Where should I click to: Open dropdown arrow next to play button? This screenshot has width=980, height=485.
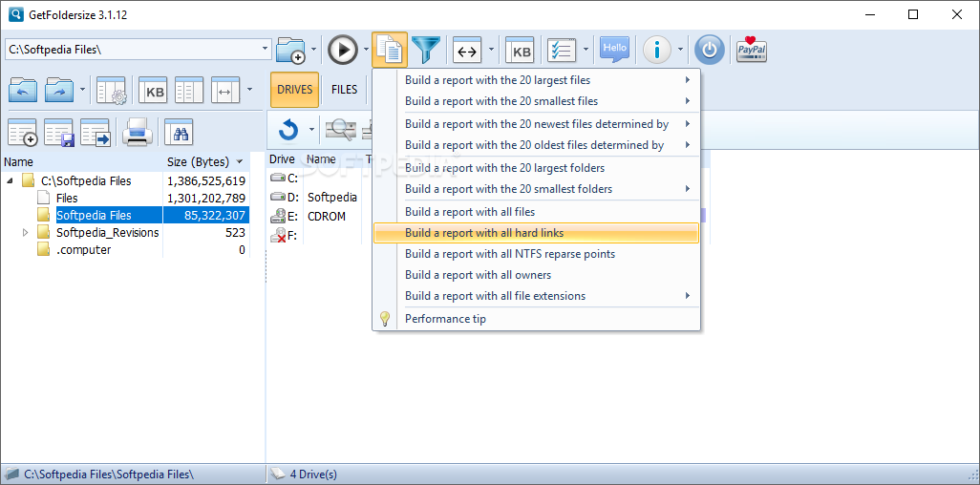[x=366, y=50]
